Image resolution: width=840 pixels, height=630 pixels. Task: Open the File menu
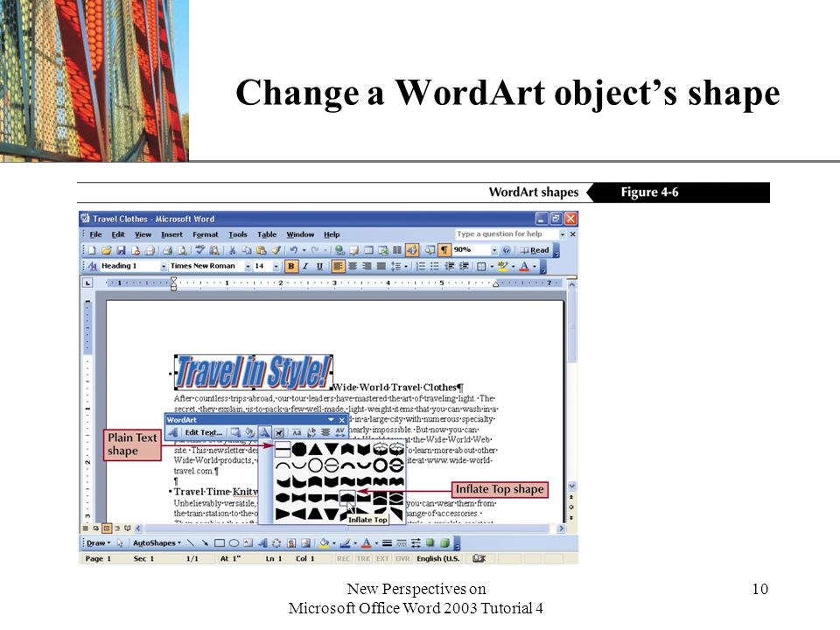click(x=96, y=234)
